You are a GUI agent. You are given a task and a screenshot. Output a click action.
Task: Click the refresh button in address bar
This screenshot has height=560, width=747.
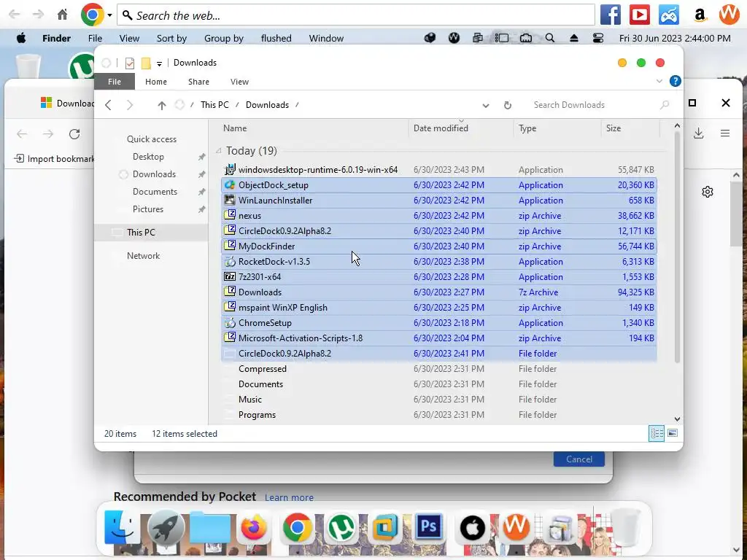508,105
